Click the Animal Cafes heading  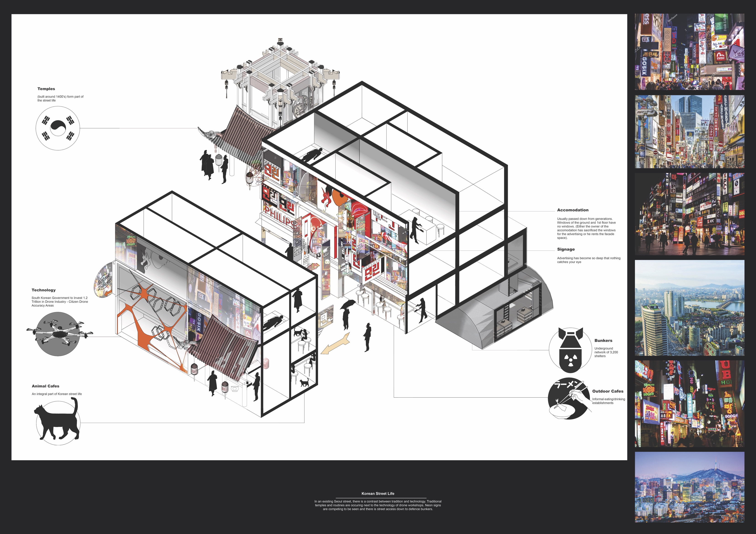point(45,386)
